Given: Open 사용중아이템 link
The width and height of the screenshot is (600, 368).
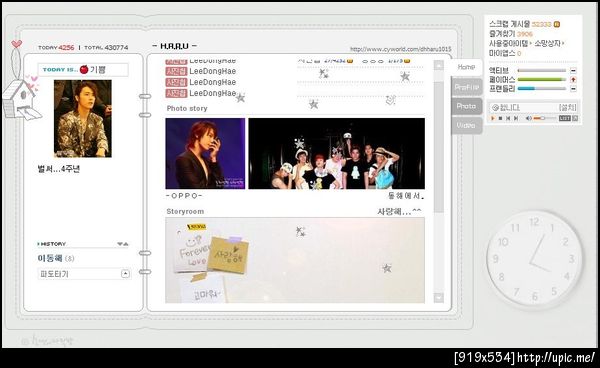Looking at the screenshot, I should tap(509, 43).
